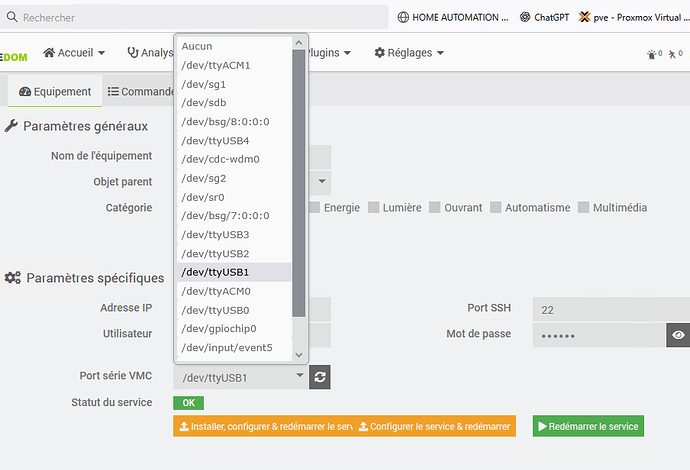Check the Automatisme category checkbox
Screen dimensions: 690x470
pyautogui.click(x=495, y=207)
